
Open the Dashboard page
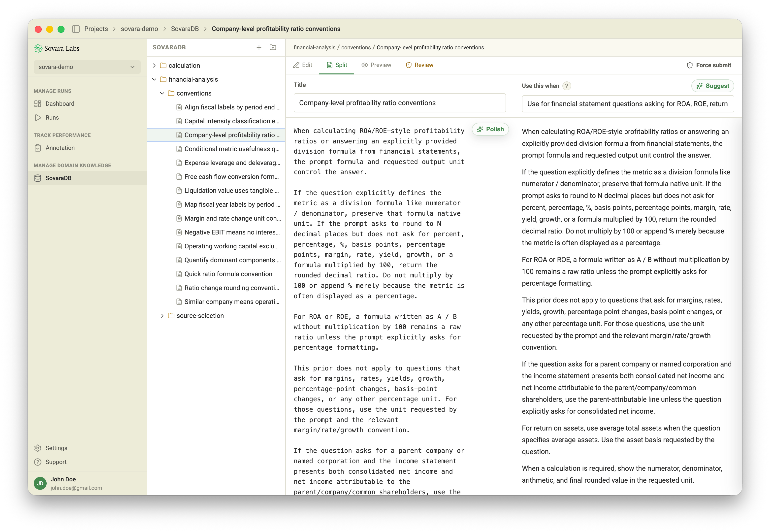[87, 104]
